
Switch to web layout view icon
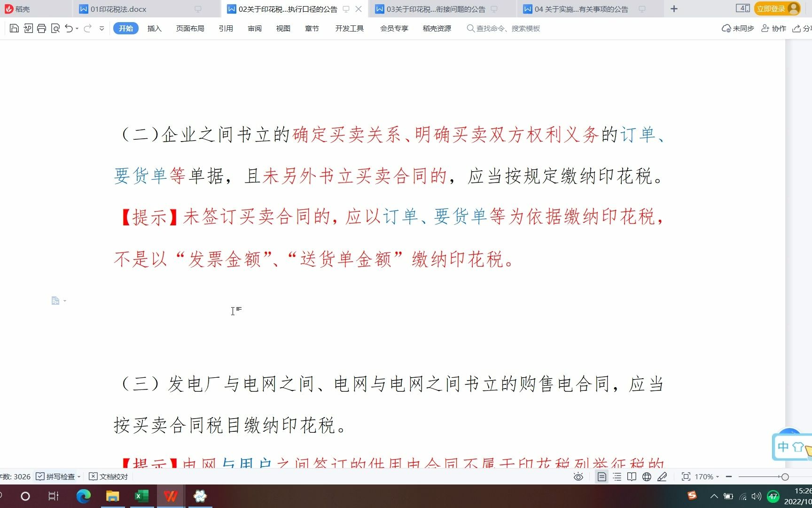point(647,477)
